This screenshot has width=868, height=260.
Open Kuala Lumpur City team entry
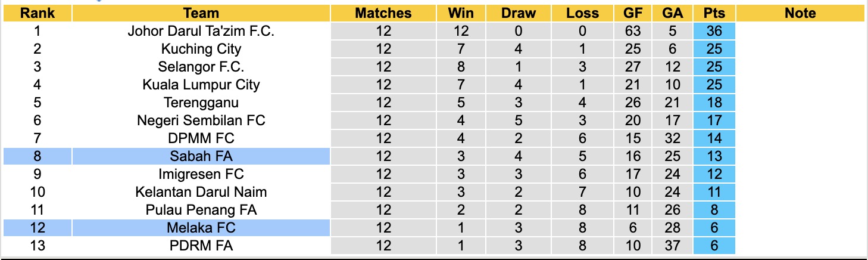coord(201,85)
